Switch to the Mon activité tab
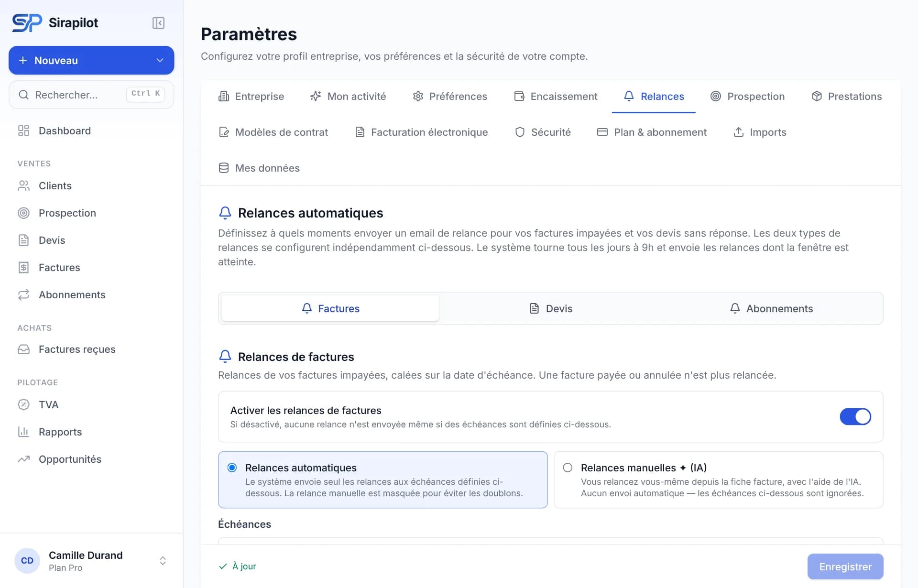Viewport: 918px width, 588px height. (348, 97)
